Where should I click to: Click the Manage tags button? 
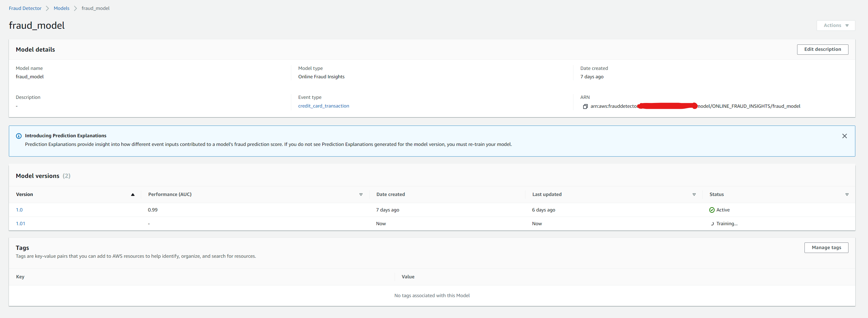click(x=826, y=248)
